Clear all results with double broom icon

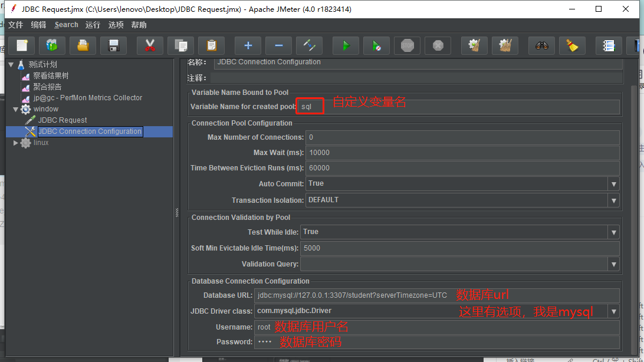[505, 45]
